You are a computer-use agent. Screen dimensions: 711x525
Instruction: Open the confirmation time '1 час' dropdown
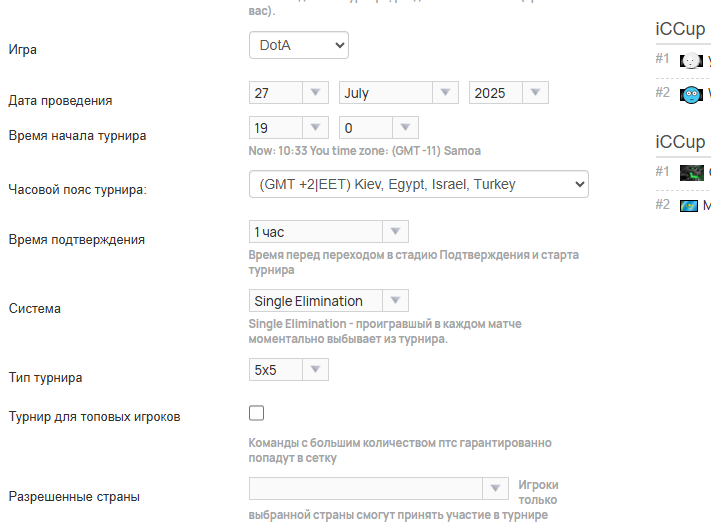click(329, 232)
